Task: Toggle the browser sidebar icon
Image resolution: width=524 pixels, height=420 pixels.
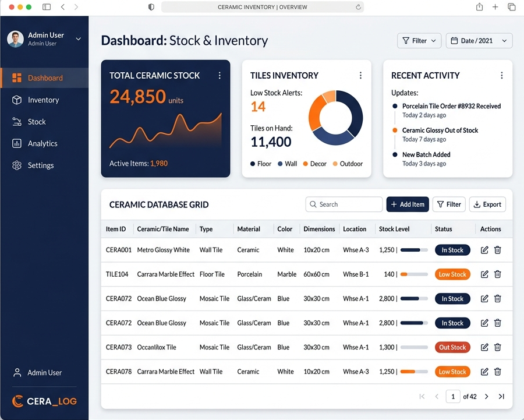Action: coord(47,6)
